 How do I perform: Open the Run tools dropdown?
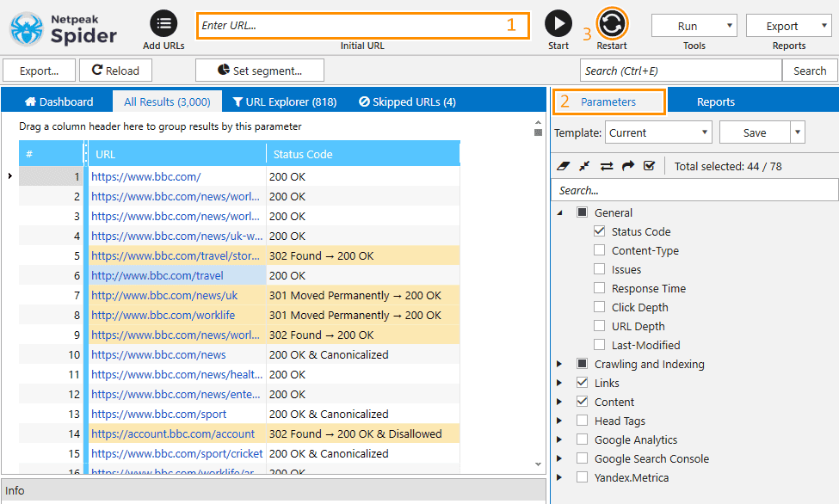pyautogui.click(x=694, y=26)
